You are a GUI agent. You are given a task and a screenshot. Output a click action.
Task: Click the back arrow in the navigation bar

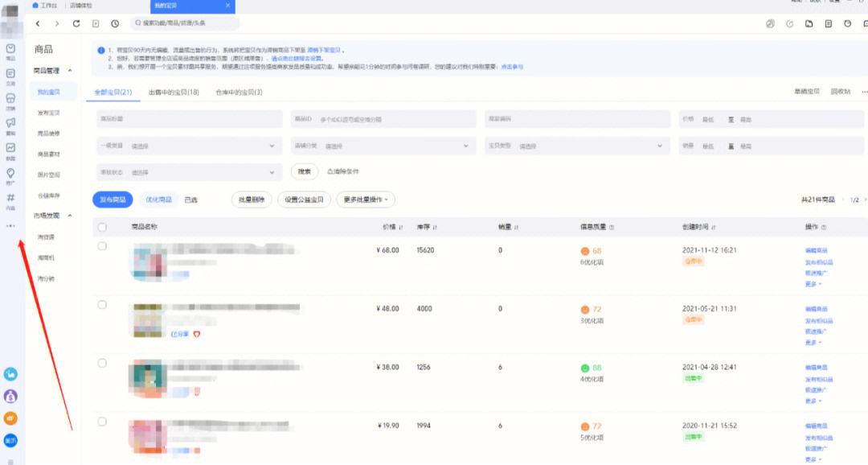[x=38, y=24]
